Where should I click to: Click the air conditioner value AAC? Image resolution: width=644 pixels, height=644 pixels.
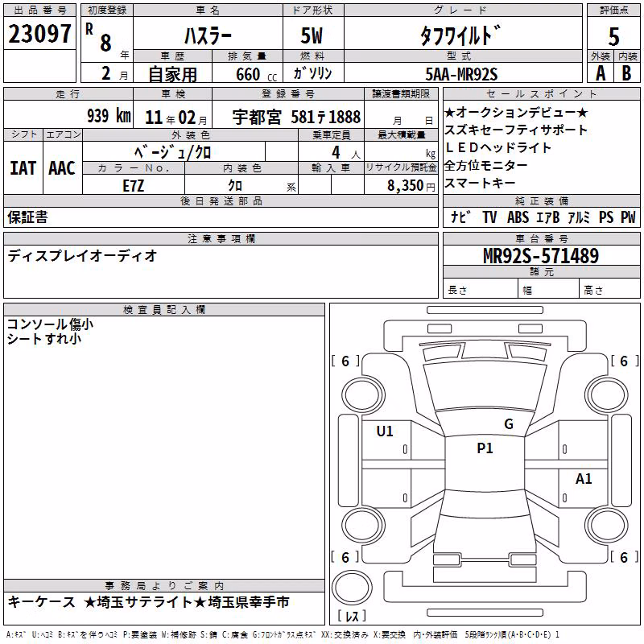[x=62, y=168]
